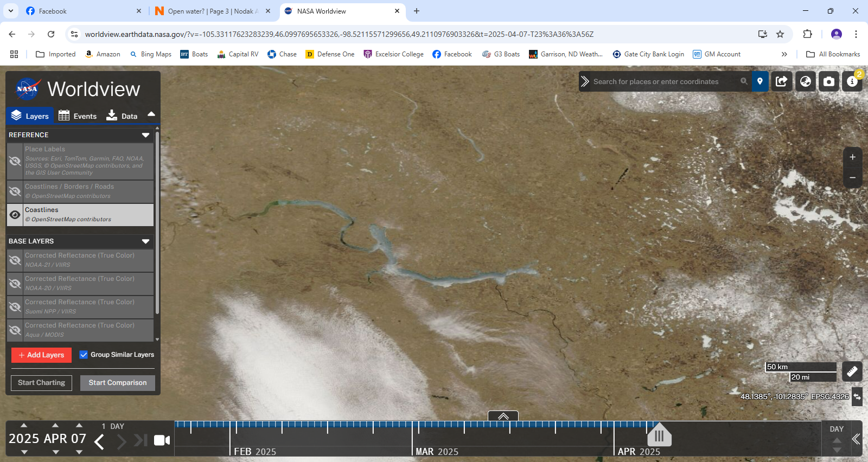Collapse the Reference layers group
The width and height of the screenshot is (868, 462).
pos(145,135)
